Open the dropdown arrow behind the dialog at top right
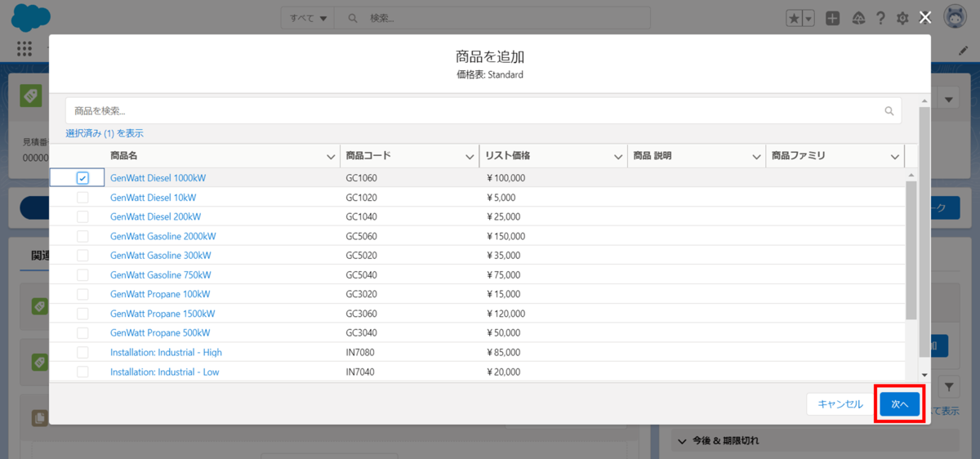Viewport: 980px width, 459px height. pyautogui.click(x=949, y=100)
